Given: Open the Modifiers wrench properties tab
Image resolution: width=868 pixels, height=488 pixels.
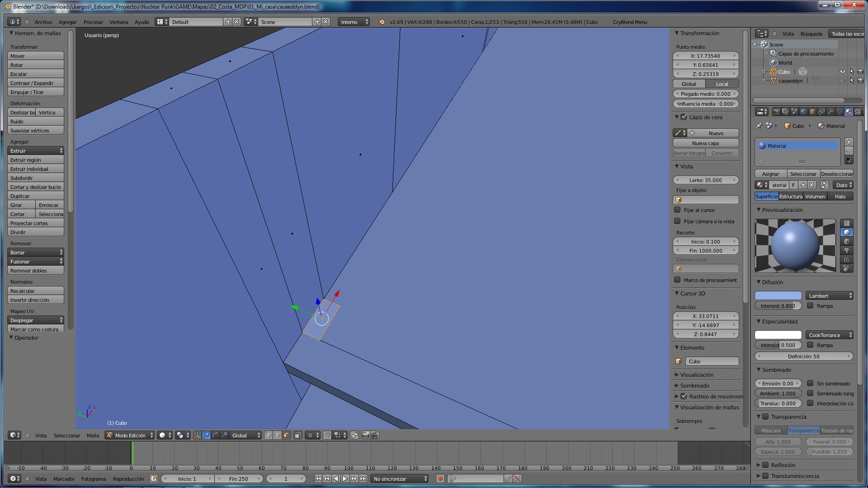Looking at the screenshot, I should (x=830, y=112).
